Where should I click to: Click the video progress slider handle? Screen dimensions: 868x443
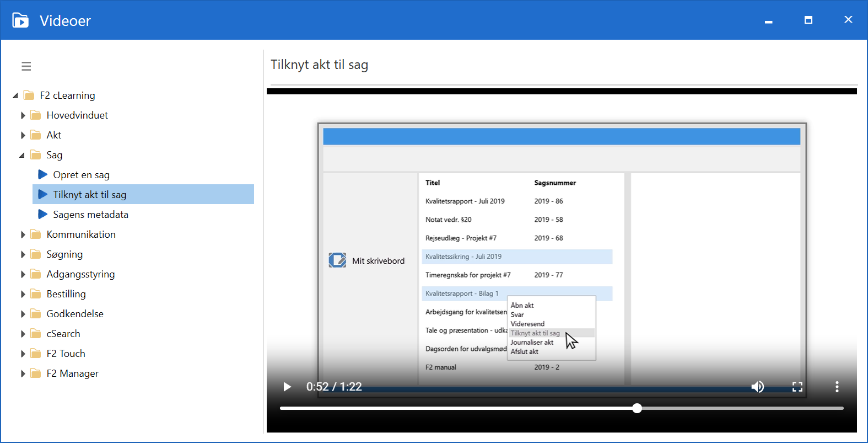(637, 408)
